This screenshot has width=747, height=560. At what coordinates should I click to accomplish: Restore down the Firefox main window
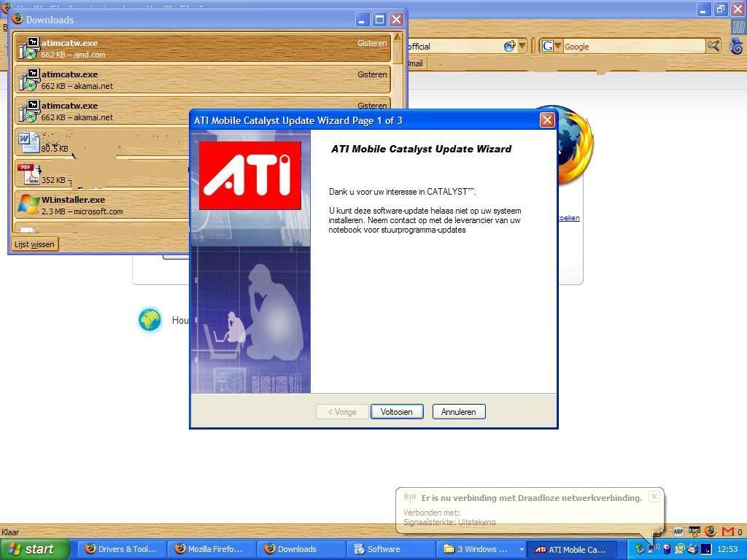coord(721,8)
